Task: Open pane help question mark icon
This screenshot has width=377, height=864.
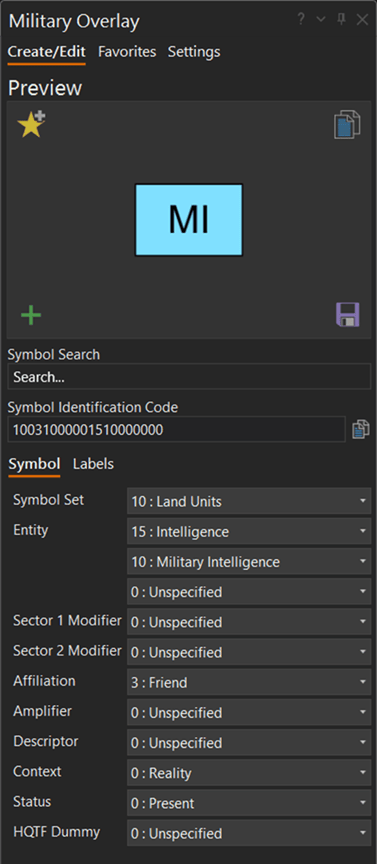Action: [301, 19]
